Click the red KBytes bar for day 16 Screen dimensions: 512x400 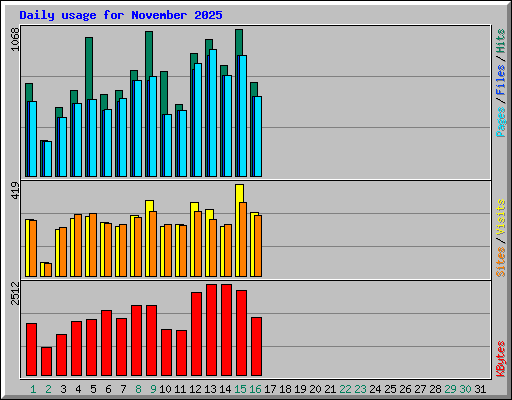click(x=256, y=347)
